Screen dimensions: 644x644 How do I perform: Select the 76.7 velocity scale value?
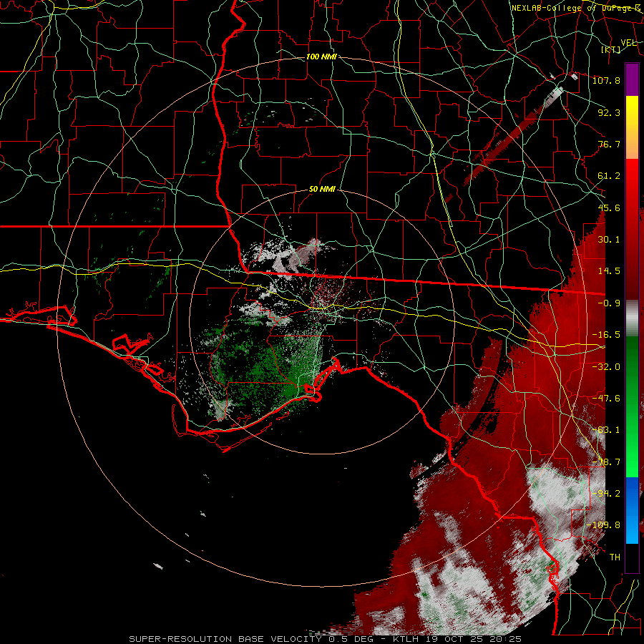pyautogui.click(x=609, y=144)
